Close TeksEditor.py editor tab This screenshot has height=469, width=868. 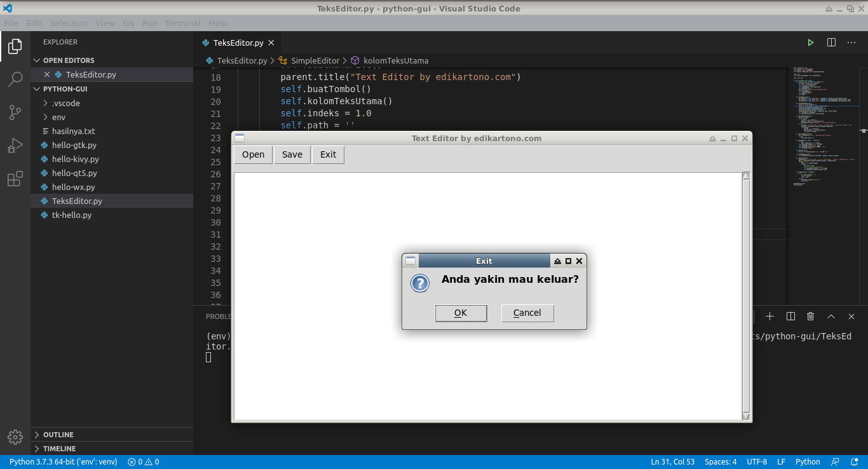coord(271,43)
